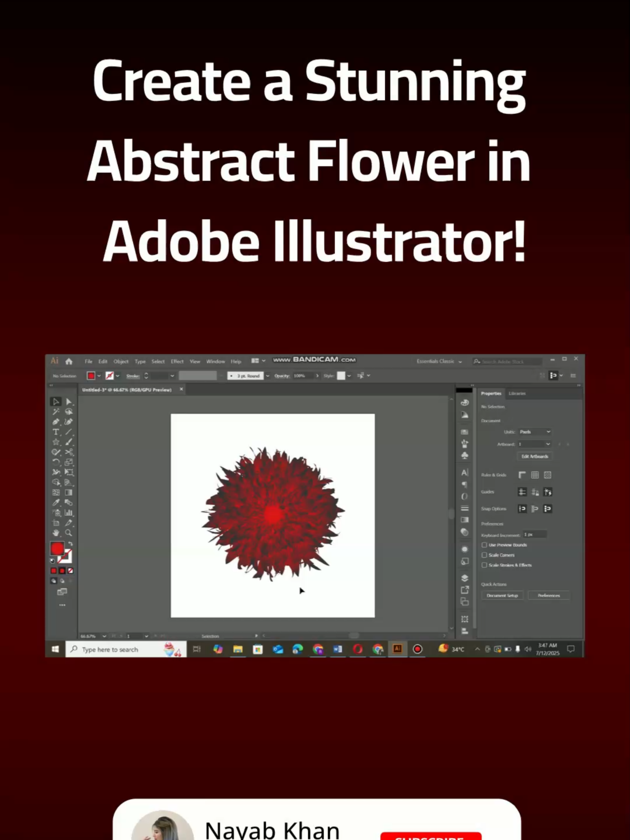Select the Mesh tool
Viewport: 630px width, 840px height.
click(x=56, y=492)
